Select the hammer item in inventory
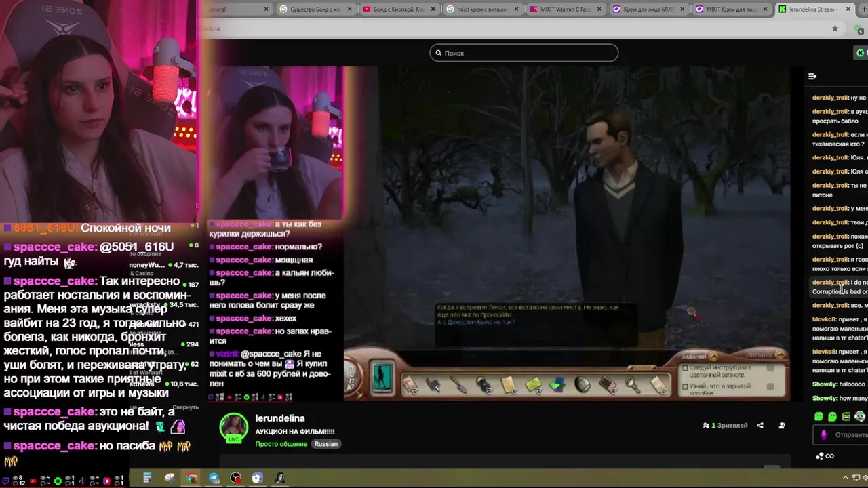The width and height of the screenshot is (868, 488). [434, 385]
